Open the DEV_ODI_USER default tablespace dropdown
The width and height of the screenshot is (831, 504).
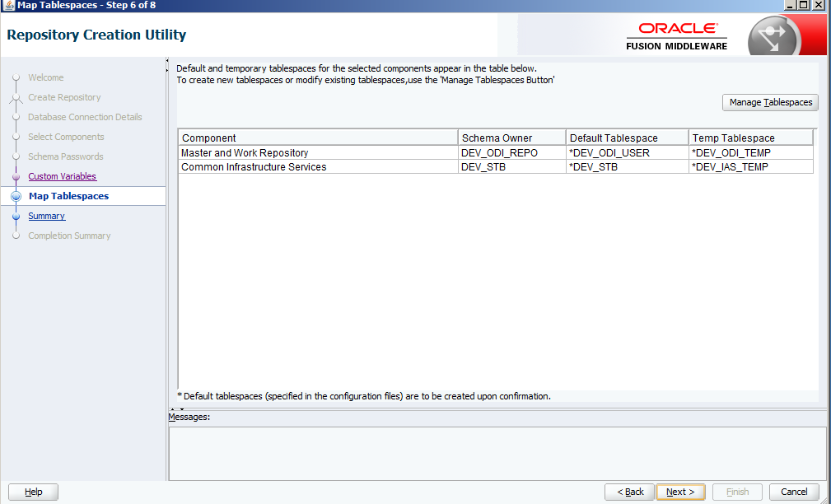tap(627, 152)
